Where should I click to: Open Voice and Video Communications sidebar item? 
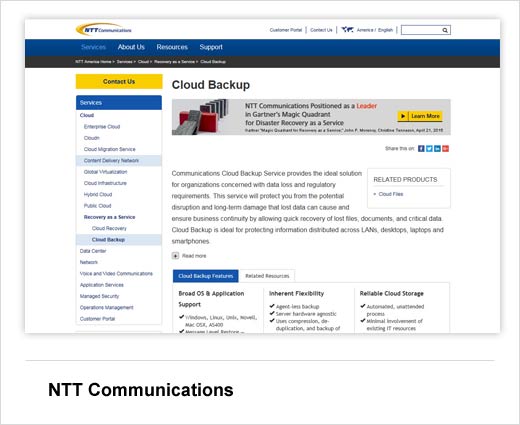coord(116,274)
